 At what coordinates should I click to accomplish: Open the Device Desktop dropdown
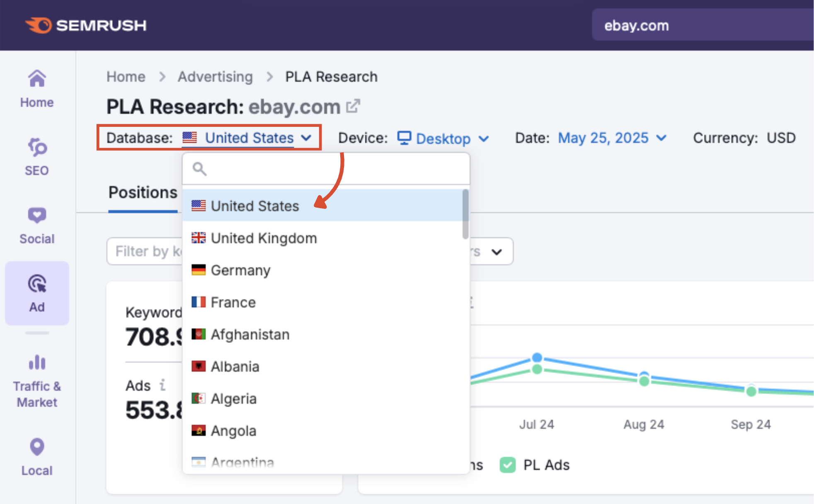click(443, 138)
